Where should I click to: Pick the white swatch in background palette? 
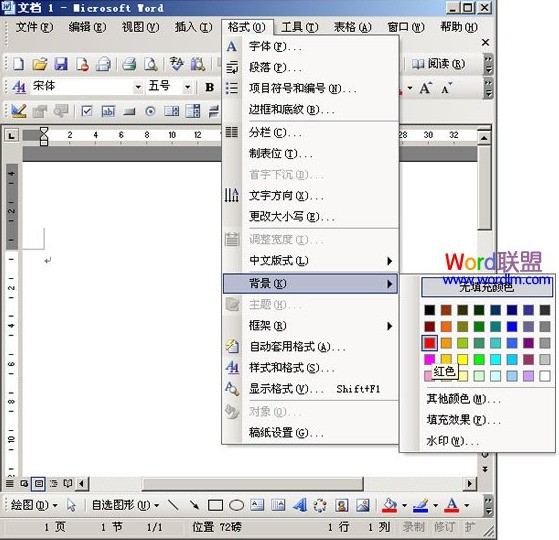click(545, 376)
